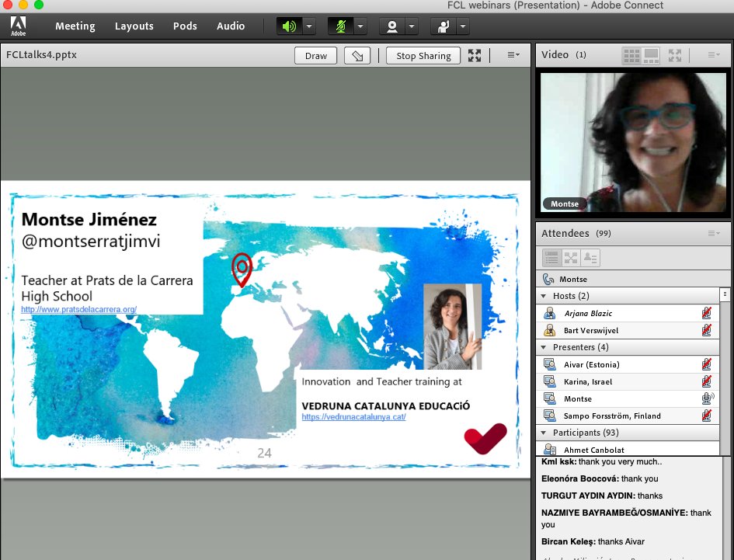Click the Stop Sharing button
The width and height of the screenshot is (734, 560).
(423, 56)
